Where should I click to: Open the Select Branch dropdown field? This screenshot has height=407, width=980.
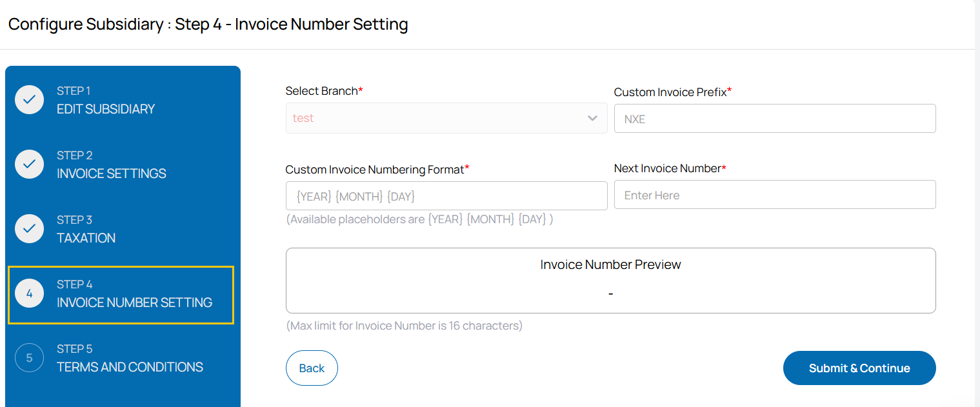(x=432, y=118)
